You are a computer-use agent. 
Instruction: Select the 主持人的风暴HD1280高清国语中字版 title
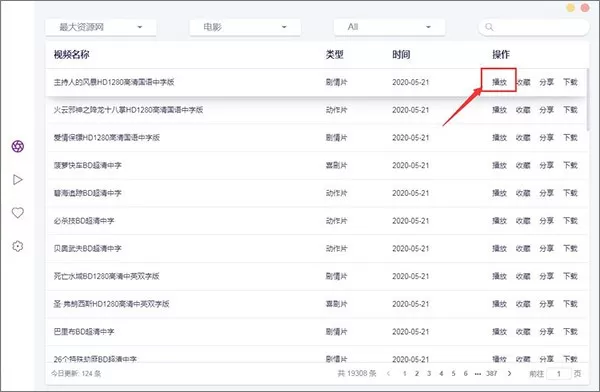tap(114, 82)
